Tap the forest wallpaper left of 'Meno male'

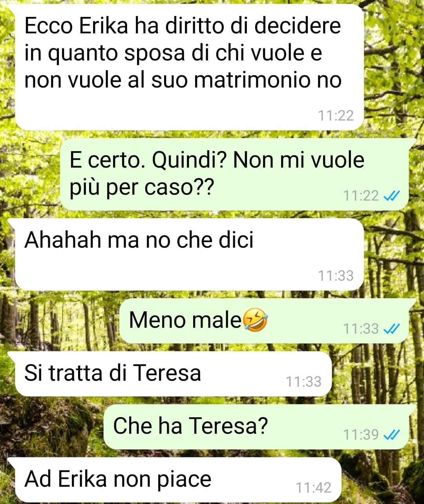coord(59,321)
